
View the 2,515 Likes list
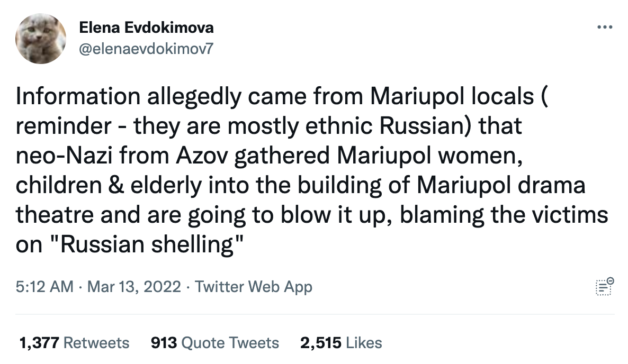point(341,343)
